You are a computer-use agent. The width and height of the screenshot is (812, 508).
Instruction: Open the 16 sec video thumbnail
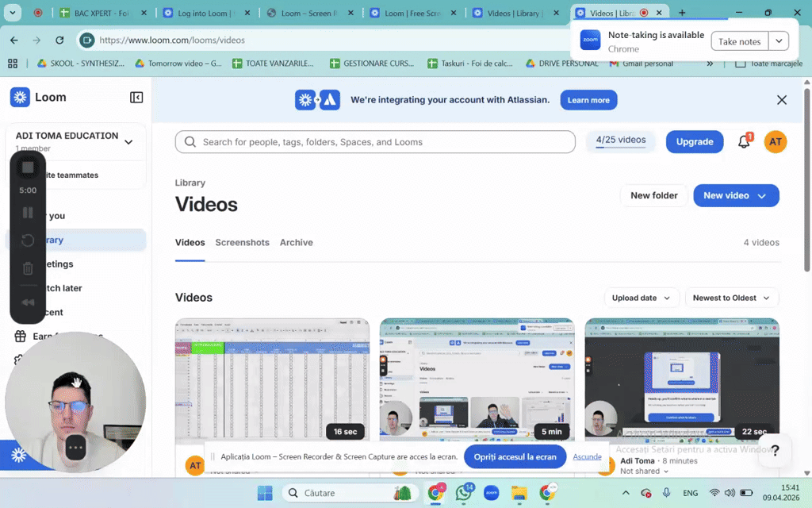click(273, 379)
